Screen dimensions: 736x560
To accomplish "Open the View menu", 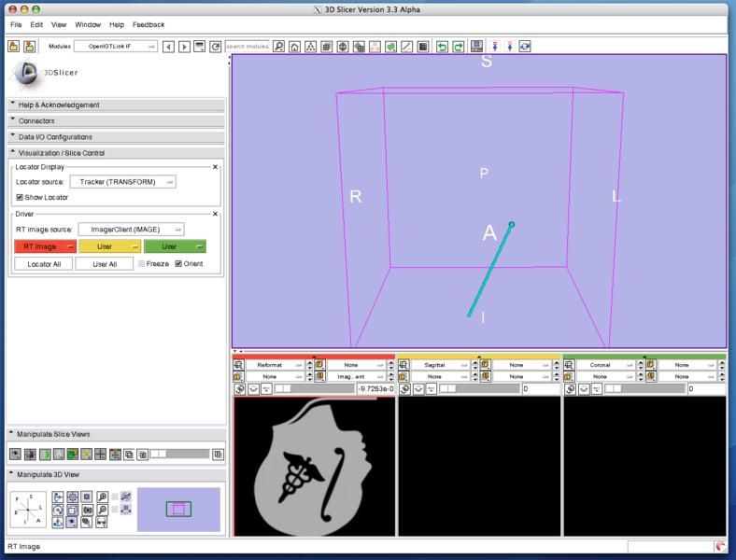I will [59, 24].
